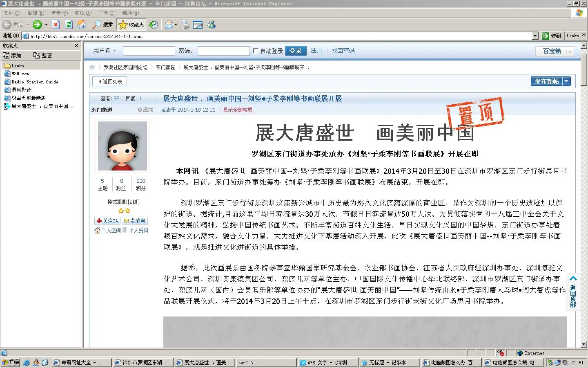Click the 返回顶部 back-to-top button
Screen dimensions: 588x368
click(573, 292)
